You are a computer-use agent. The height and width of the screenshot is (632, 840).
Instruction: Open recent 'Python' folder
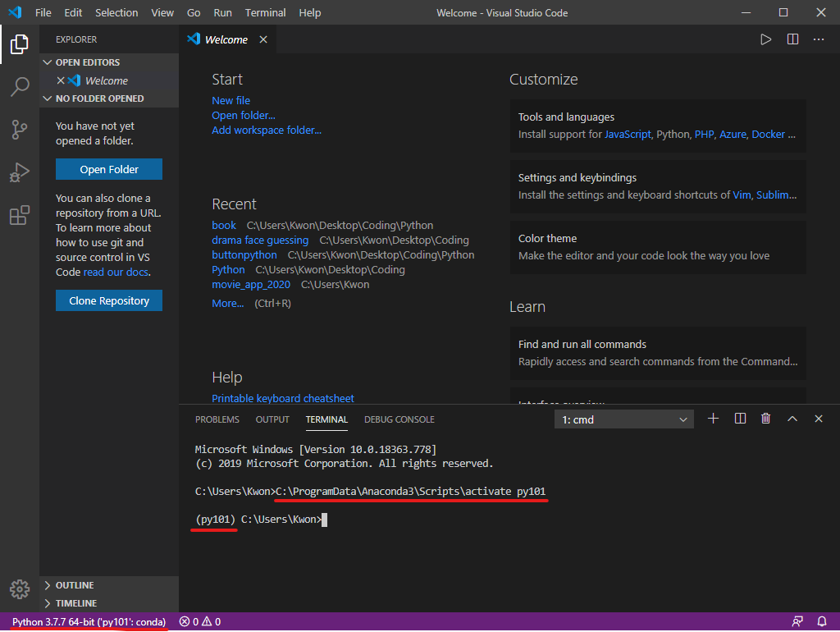[228, 270]
